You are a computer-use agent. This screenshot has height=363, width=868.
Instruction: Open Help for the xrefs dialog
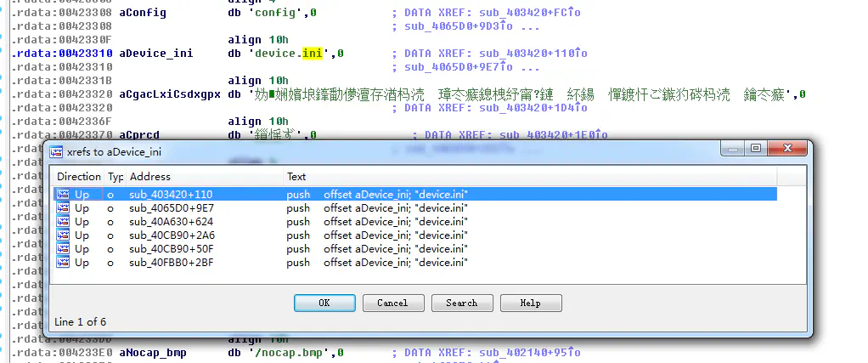(x=530, y=303)
